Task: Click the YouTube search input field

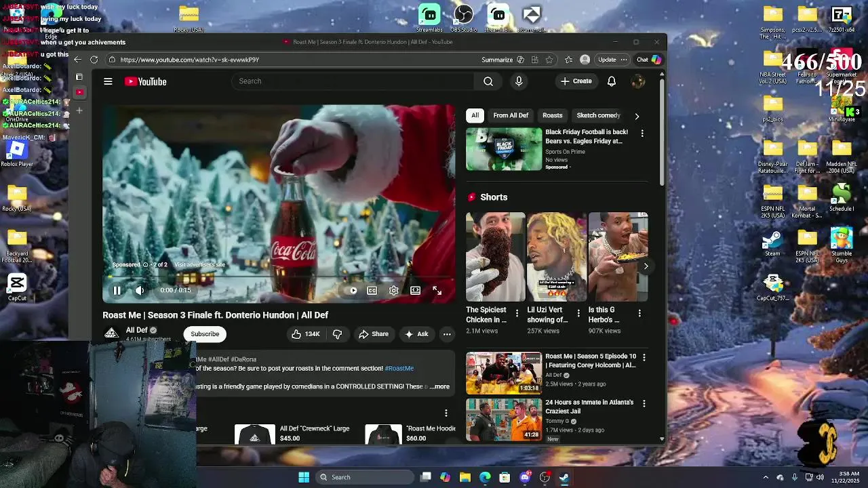Action: 353,81
